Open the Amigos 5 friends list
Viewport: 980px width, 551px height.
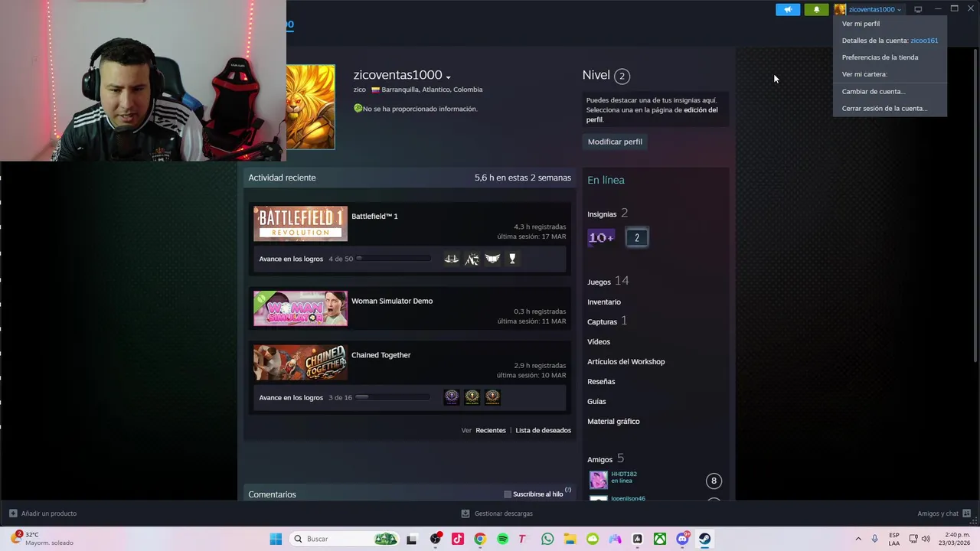(x=606, y=458)
